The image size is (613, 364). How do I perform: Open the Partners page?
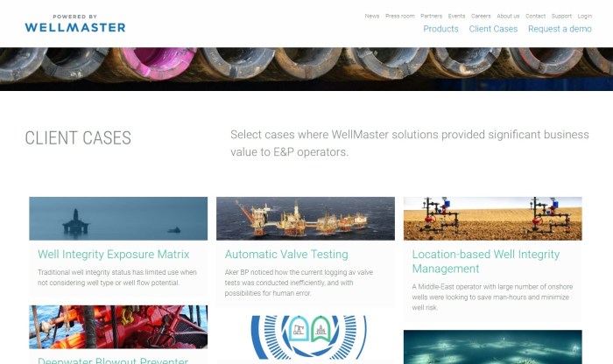click(x=431, y=16)
